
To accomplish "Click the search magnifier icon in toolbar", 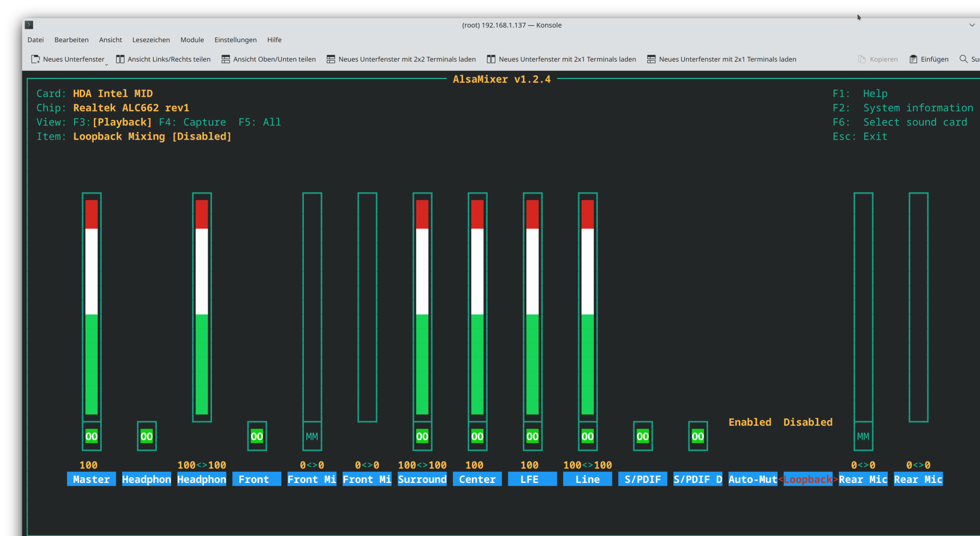I will pyautogui.click(x=963, y=59).
